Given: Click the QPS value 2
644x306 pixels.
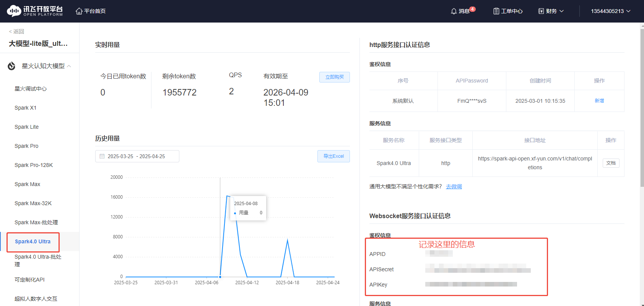Looking at the screenshot, I should tap(231, 91).
